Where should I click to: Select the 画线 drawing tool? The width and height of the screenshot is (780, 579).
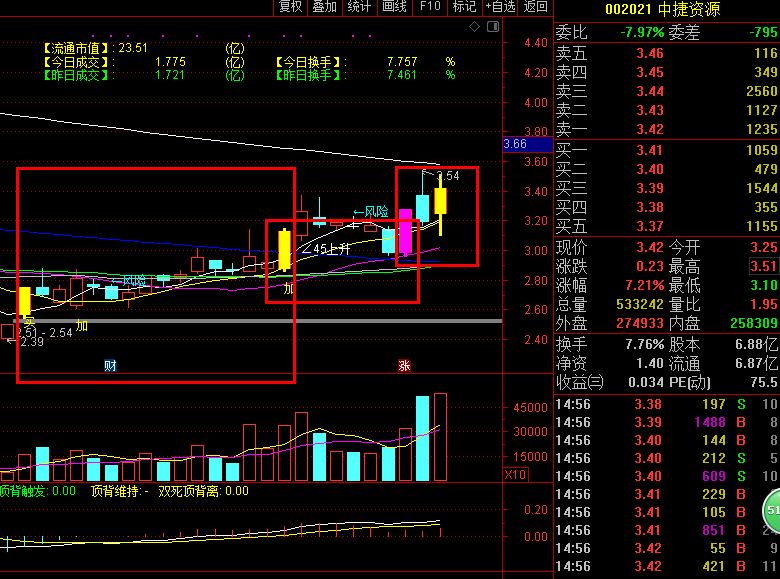pos(394,6)
